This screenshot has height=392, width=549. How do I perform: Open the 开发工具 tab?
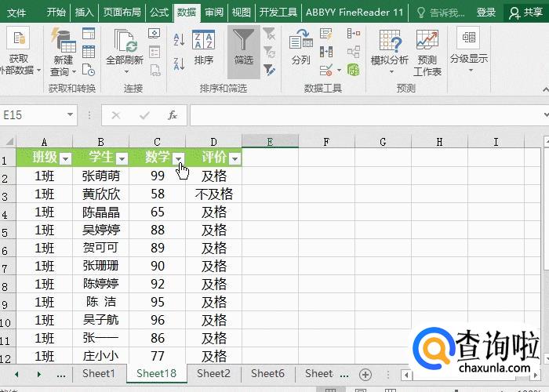click(x=278, y=13)
